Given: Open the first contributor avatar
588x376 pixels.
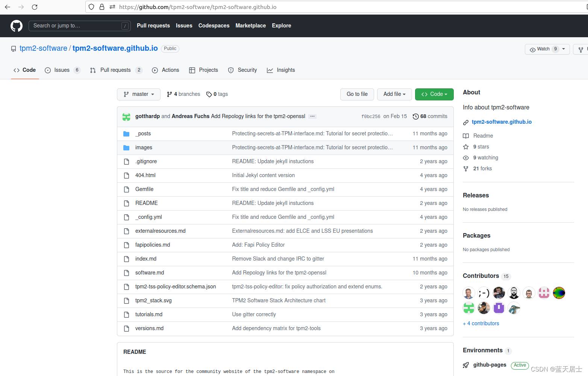Looking at the screenshot, I should click(x=469, y=293).
